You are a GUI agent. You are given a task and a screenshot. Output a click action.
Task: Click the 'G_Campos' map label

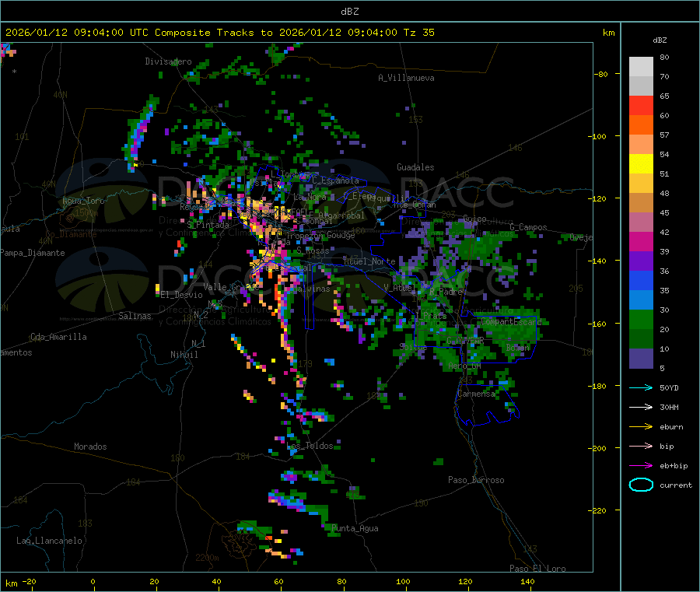529,227
